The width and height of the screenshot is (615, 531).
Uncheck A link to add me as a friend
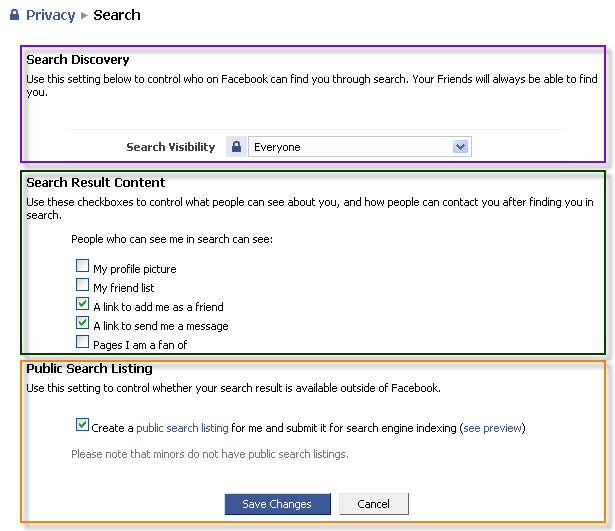pos(82,305)
